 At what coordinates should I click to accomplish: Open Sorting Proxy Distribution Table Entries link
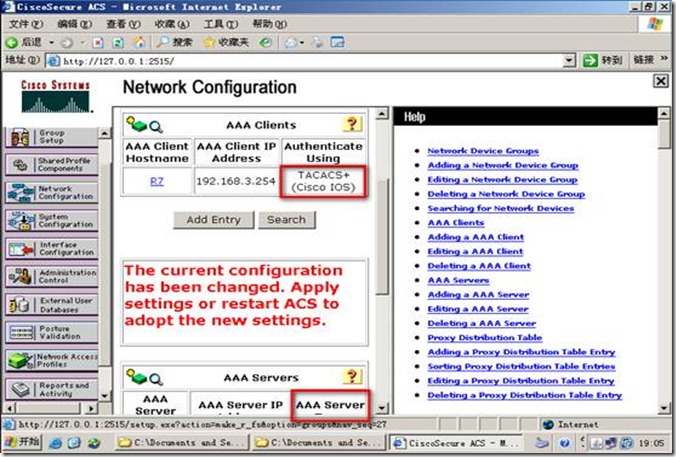[521, 366]
